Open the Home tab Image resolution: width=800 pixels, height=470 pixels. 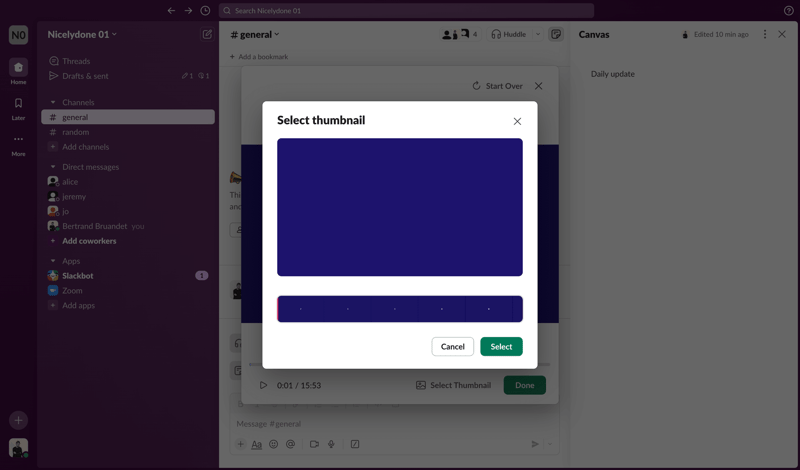point(18,71)
